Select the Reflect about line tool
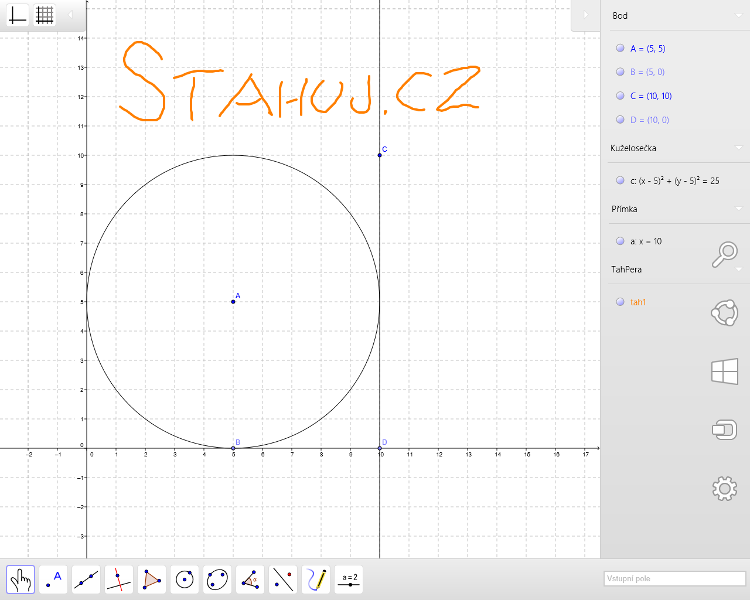 coord(283,579)
